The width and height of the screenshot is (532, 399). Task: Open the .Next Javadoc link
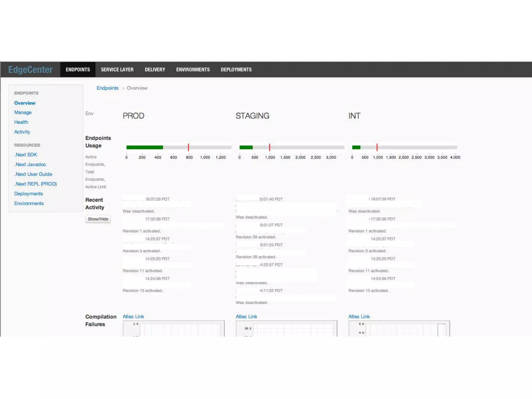click(x=30, y=164)
